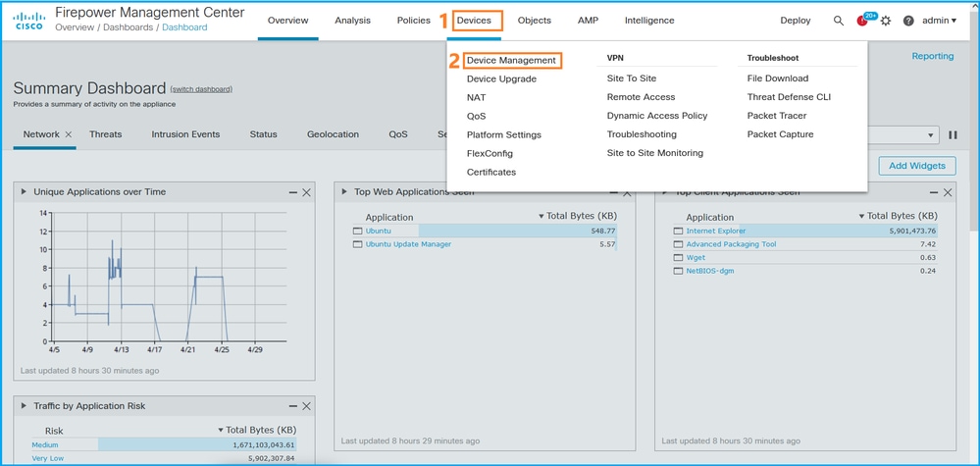Open the help question mark icon
This screenshot has width=980, height=466.
(908, 21)
